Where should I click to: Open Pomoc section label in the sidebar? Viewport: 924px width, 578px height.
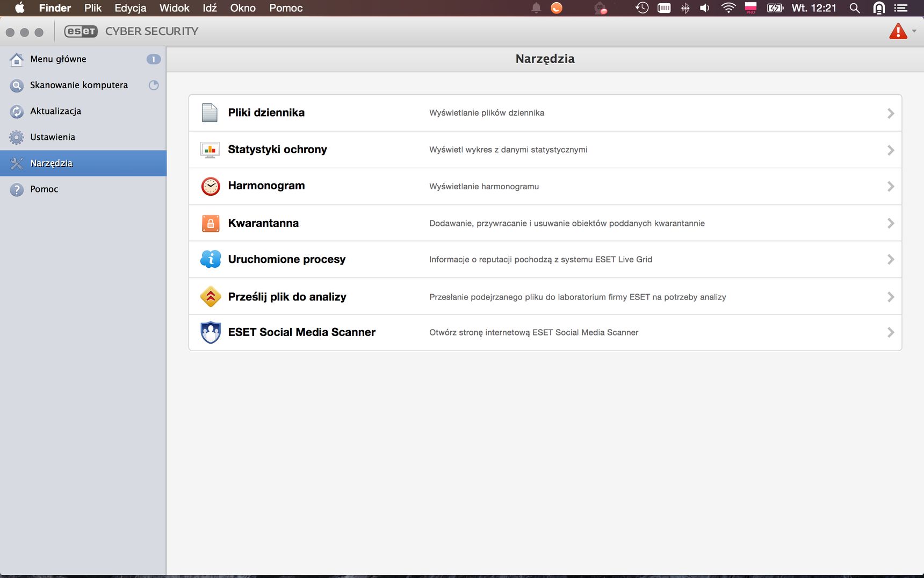coord(44,189)
